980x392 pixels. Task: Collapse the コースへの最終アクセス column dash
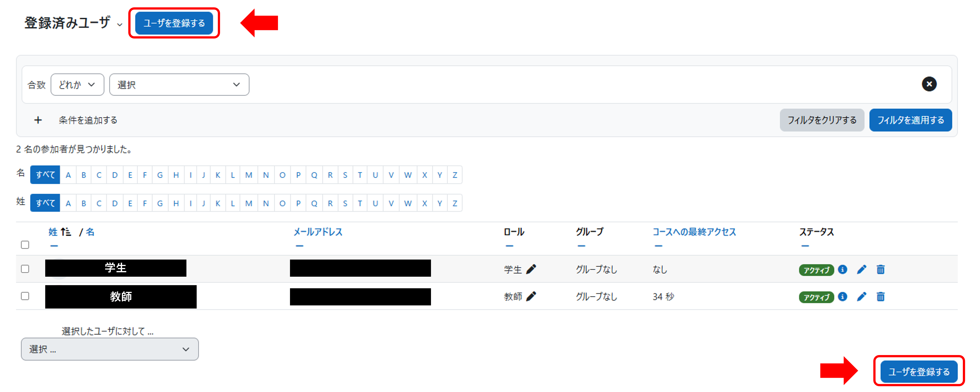(659, 246)
